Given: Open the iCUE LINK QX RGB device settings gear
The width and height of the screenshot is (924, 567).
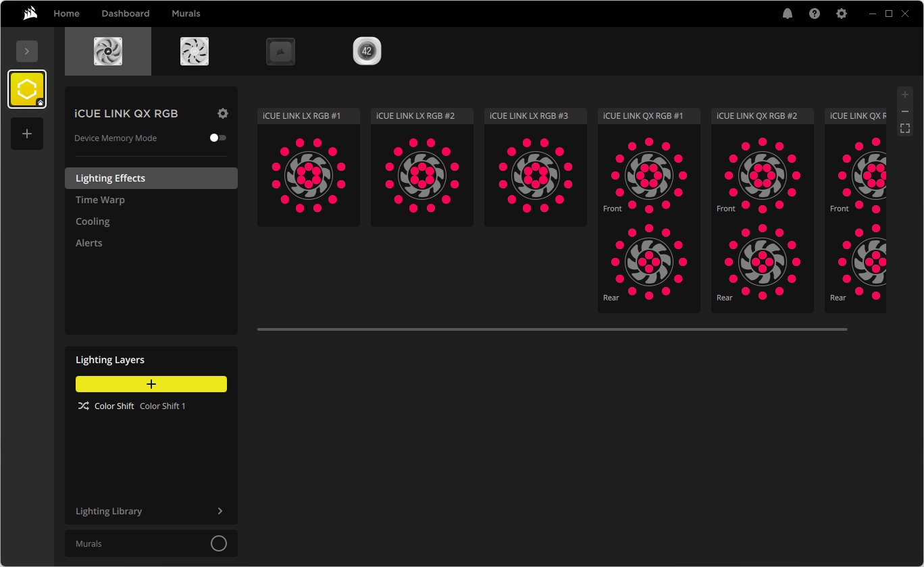Looking at the screenshot, I should tap(223, 113).
